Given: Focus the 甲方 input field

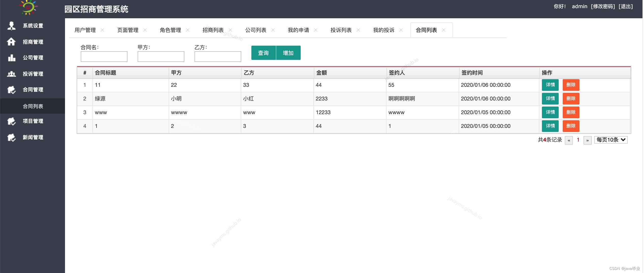Looking at the screenshot, I should point(161,57).
